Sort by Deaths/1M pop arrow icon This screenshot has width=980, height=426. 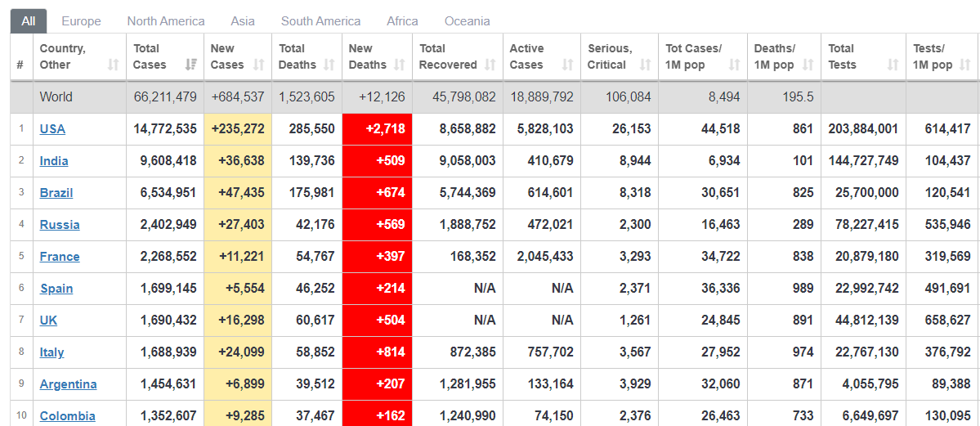pyautogui.click(x=808, y=65)
